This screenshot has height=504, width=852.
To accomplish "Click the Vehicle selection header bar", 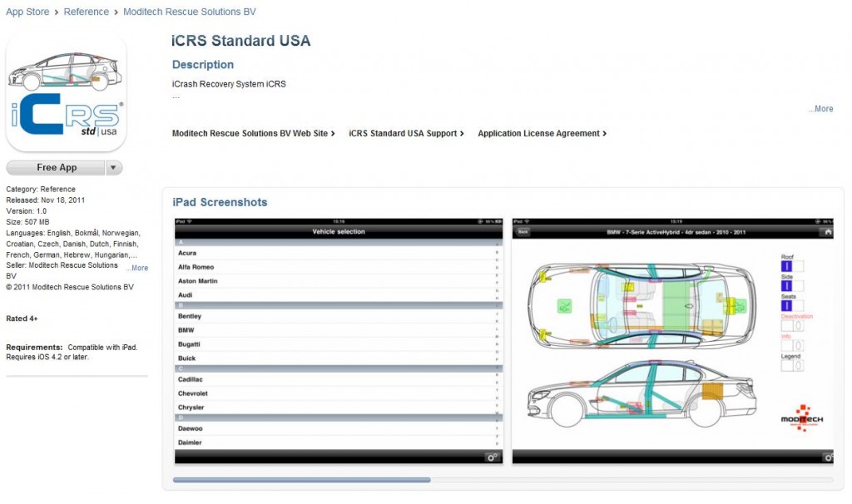I will [339, 232].
